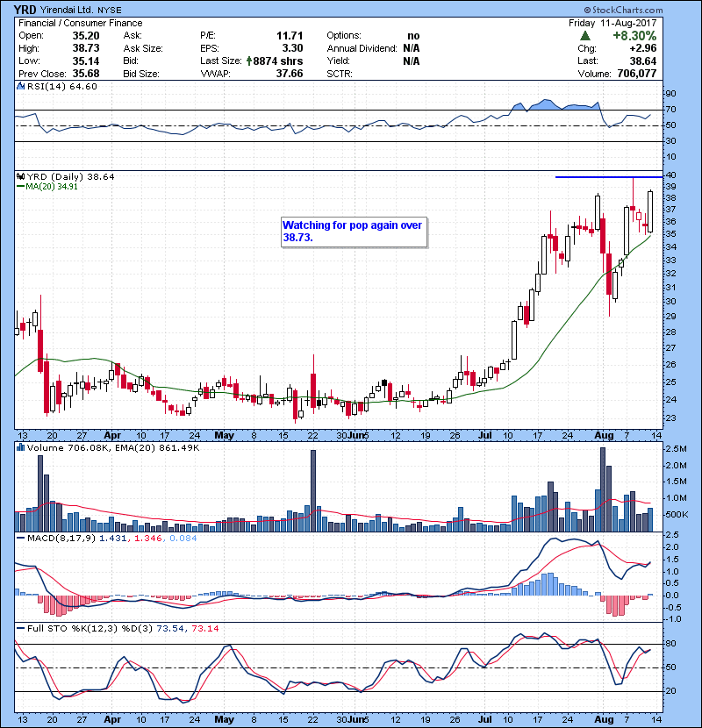This screenshot has height=728, width=702.
Task: Click the Yirendai Ltd. company name
Action: coord(67,11)
